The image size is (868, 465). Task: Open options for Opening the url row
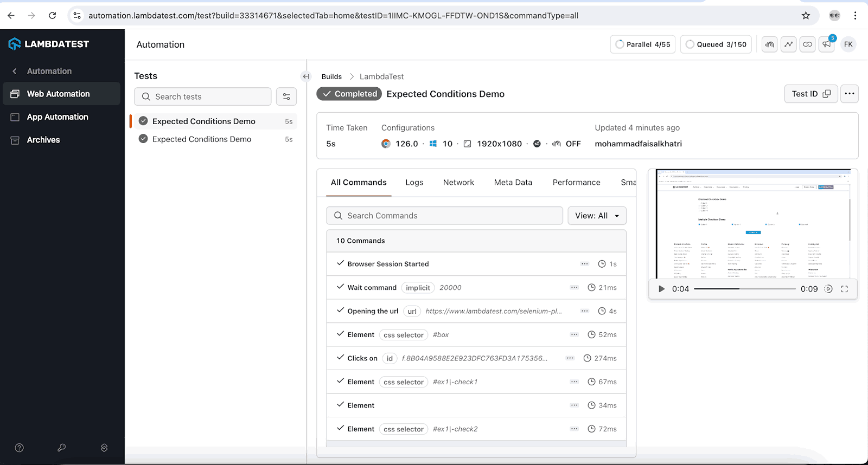coord(585,311)
